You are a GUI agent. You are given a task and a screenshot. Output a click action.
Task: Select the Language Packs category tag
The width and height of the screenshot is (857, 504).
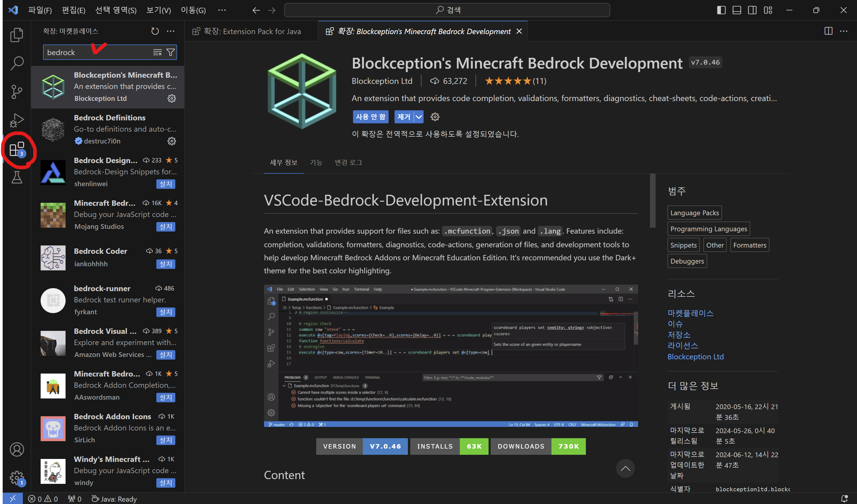tap(694, 213)
